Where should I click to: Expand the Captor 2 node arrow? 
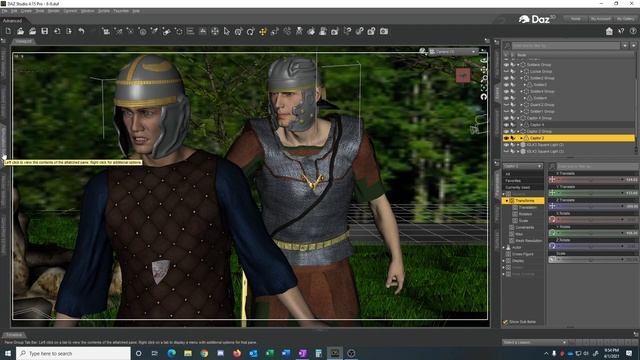tap(521, 138)
